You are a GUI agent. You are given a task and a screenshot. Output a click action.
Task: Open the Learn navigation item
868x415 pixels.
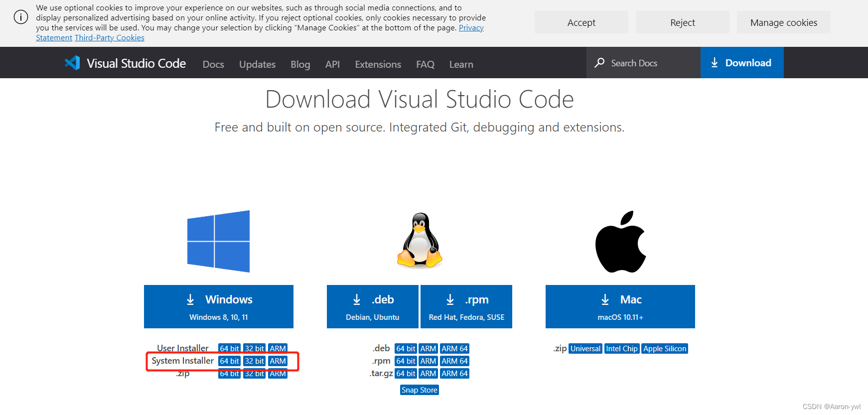[x=461, y=64]
